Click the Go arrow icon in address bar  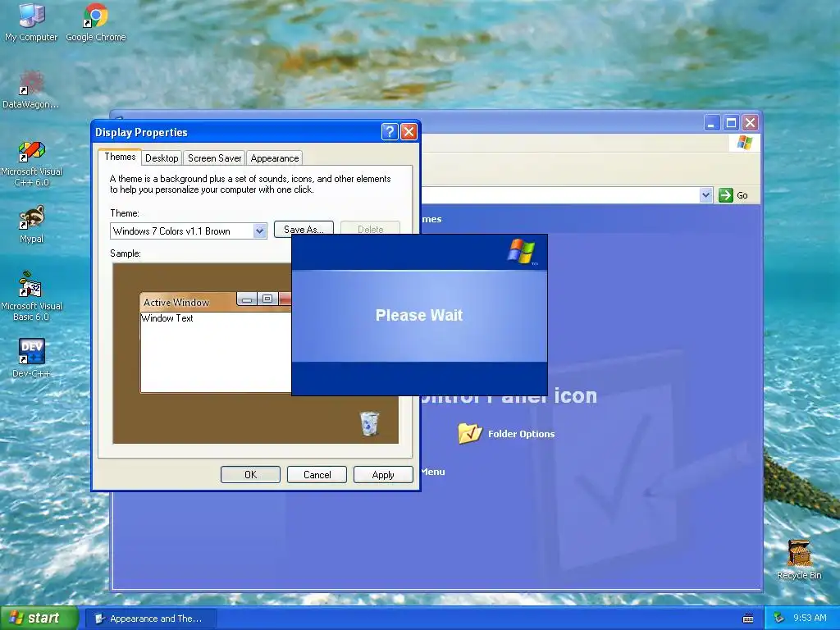726,195
